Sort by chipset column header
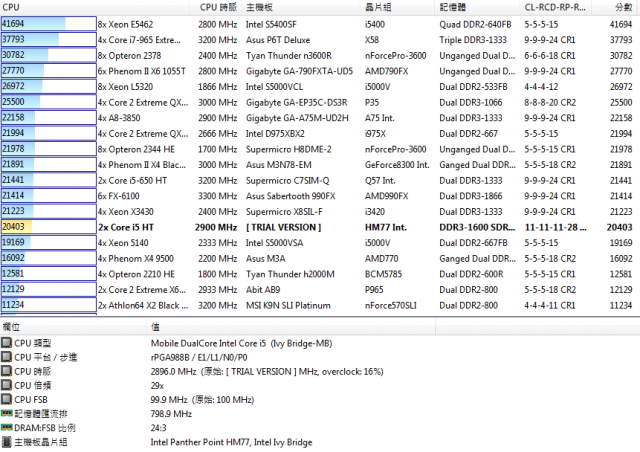The height and width of the screenshot is (452, 640). pyautogui.click(x=398, y=7)
